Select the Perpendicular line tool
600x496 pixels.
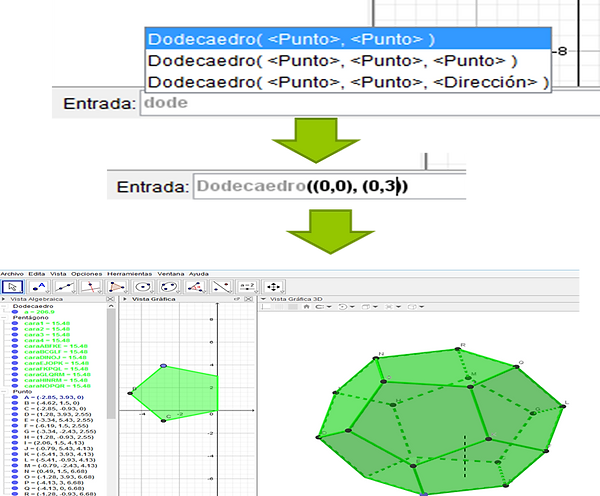[91, 287]
